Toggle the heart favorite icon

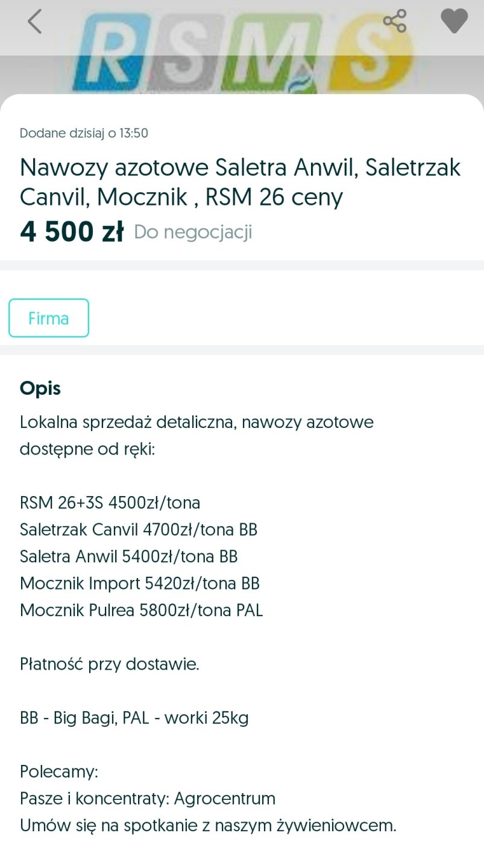[x=454, y=21]
